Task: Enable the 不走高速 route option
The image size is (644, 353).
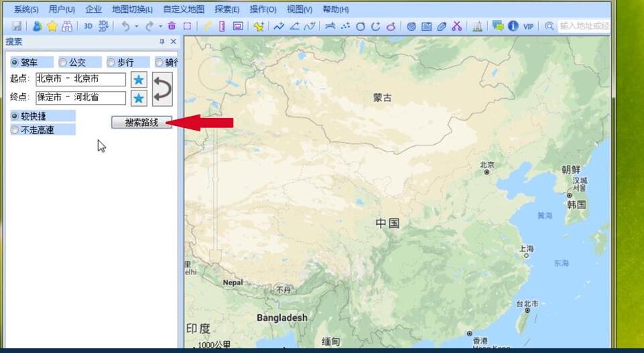Action: [15, 130]
